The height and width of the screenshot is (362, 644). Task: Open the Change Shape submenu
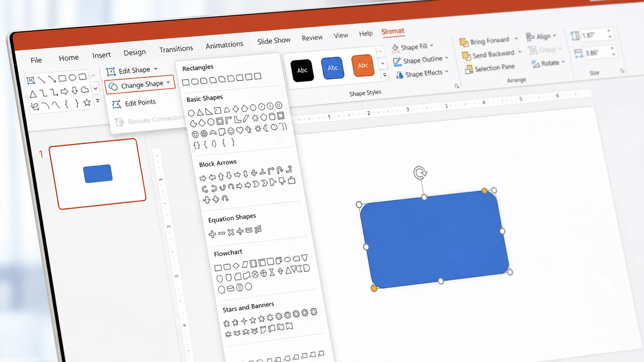click(139, 85)
